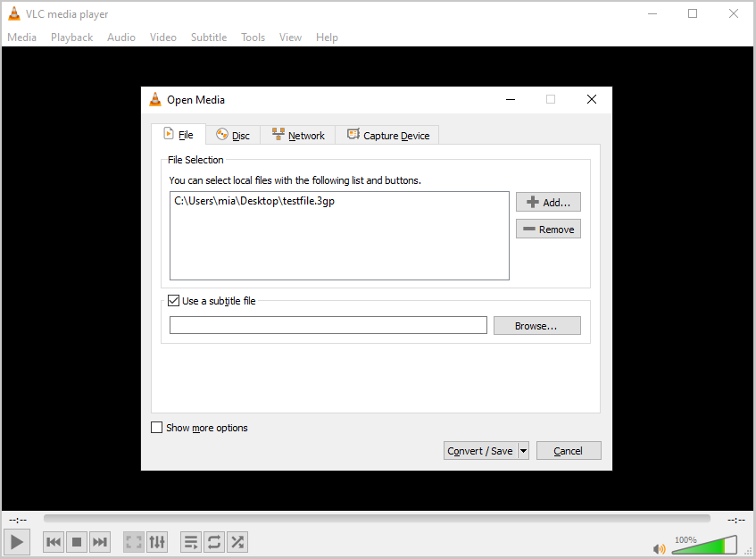756x559 pixels.
Task: Check the Show more options checkbox
Action: pos(157,428)
